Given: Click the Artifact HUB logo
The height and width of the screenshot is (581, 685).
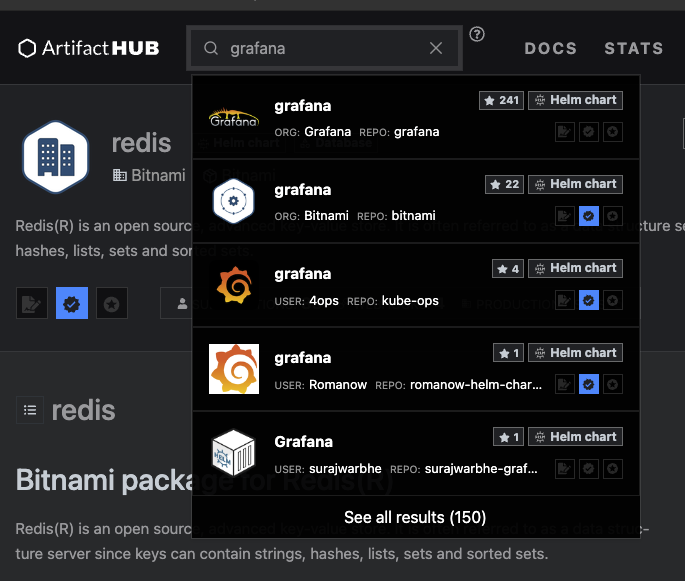Looking at the screenshot, I should pos(88,48).
